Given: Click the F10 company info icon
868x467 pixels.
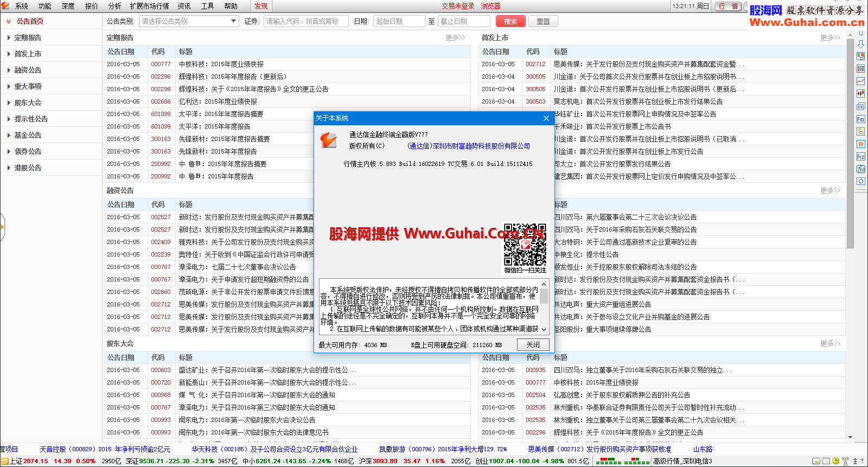Looking at the screenshot, I should coord(861,119).
